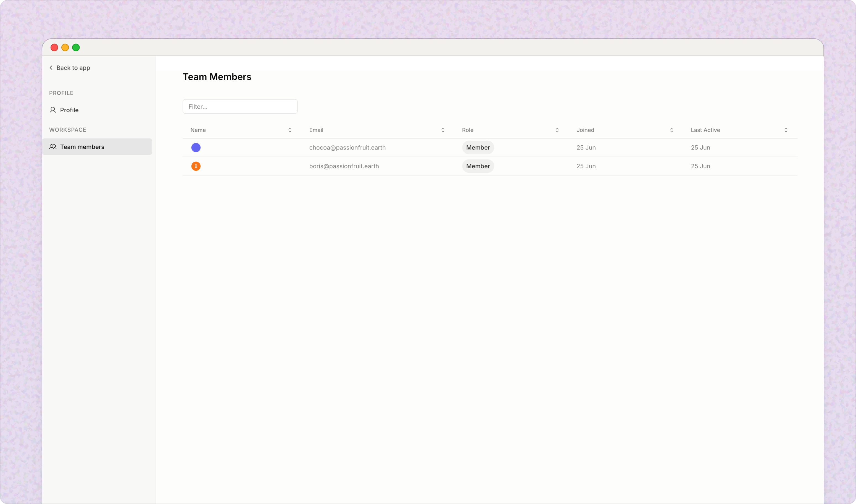Go back to app link
The image size is (856, 504).
tap(73, 68)
